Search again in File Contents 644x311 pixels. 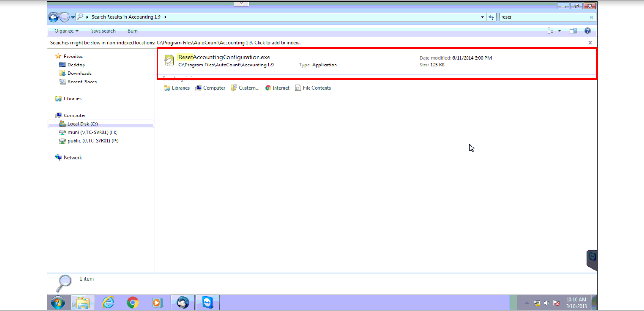click(313, 88)
